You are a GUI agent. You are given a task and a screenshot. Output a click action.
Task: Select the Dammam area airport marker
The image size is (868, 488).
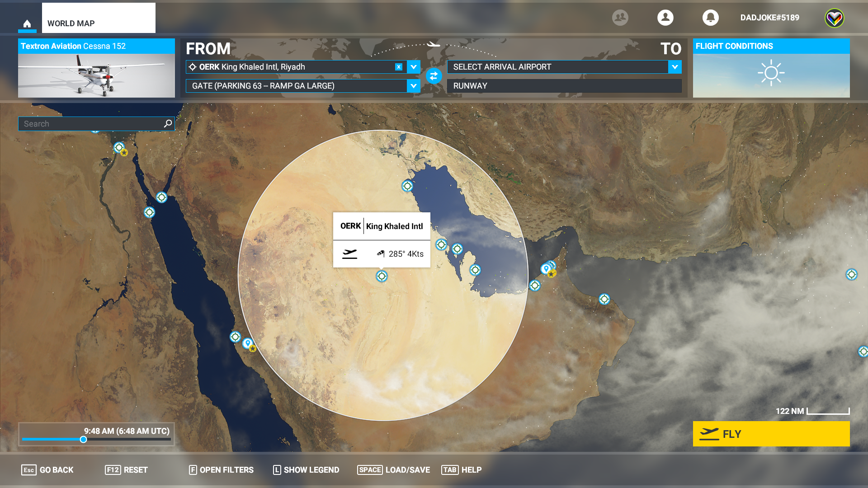(x=441, y=244)
